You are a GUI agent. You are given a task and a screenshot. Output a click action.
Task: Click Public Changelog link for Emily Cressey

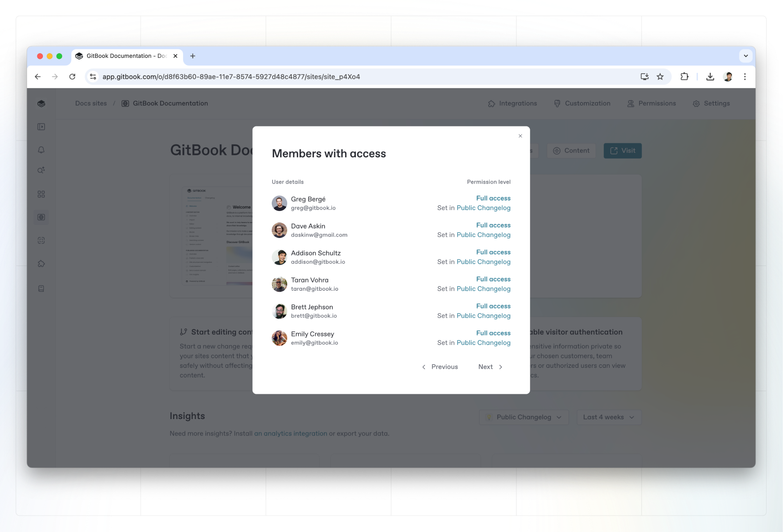[483, 343]
